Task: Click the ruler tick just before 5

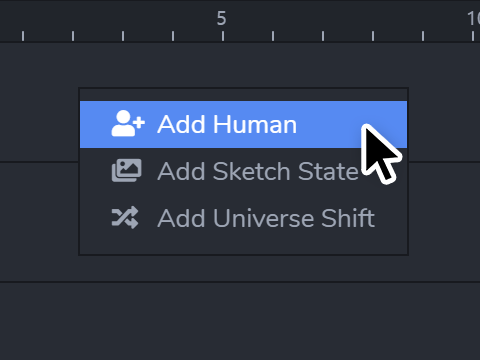Action: pyautogui.click(x=173, y=36)
